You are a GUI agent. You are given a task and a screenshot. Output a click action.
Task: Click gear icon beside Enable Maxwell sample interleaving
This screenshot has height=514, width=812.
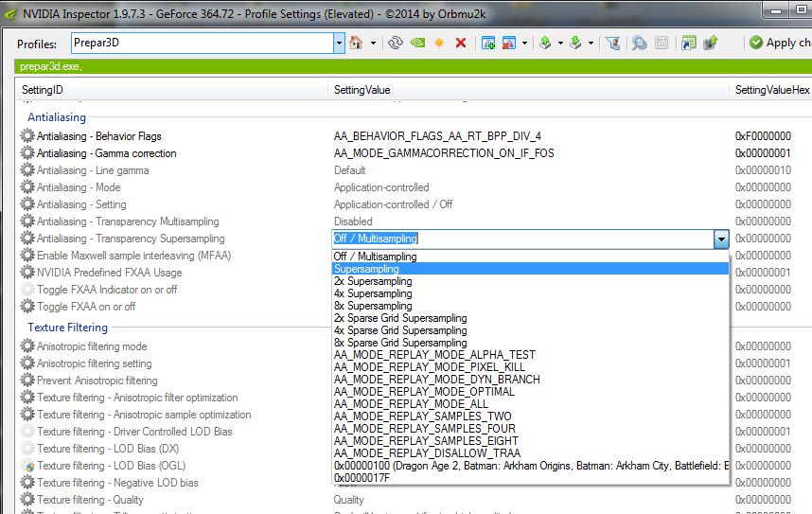click(x=27, y=256)
